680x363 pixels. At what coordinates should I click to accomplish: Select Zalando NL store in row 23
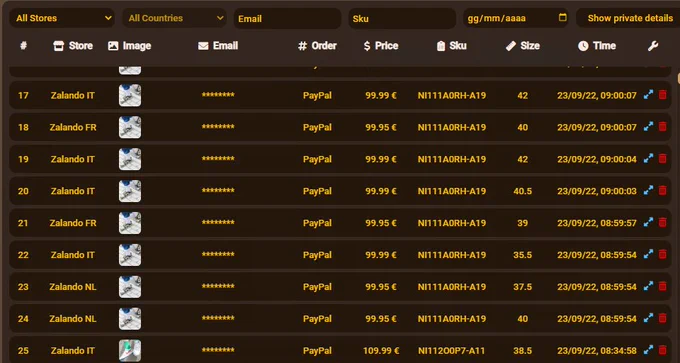(73, 287)
